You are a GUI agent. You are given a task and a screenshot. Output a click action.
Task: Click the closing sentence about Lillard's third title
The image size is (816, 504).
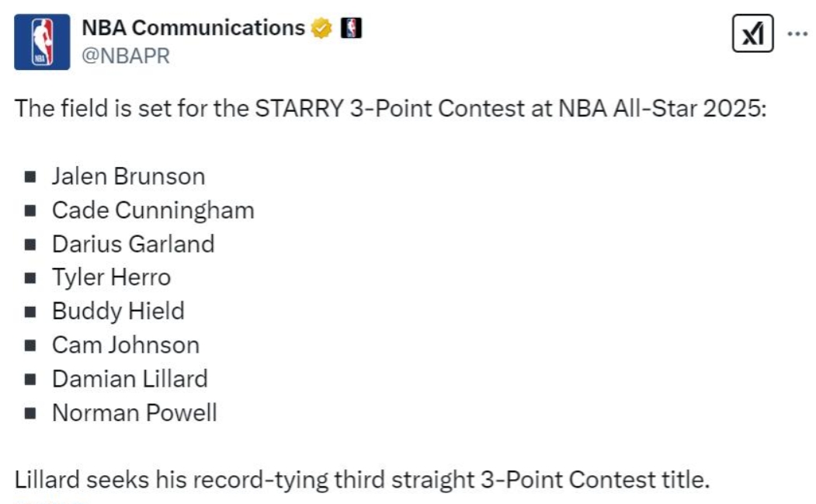pyautogui.click(x=362, y=480)
